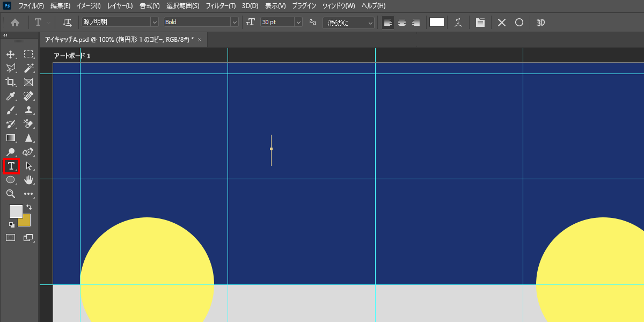Open the プラグイン menu

(x=304, y=6)
